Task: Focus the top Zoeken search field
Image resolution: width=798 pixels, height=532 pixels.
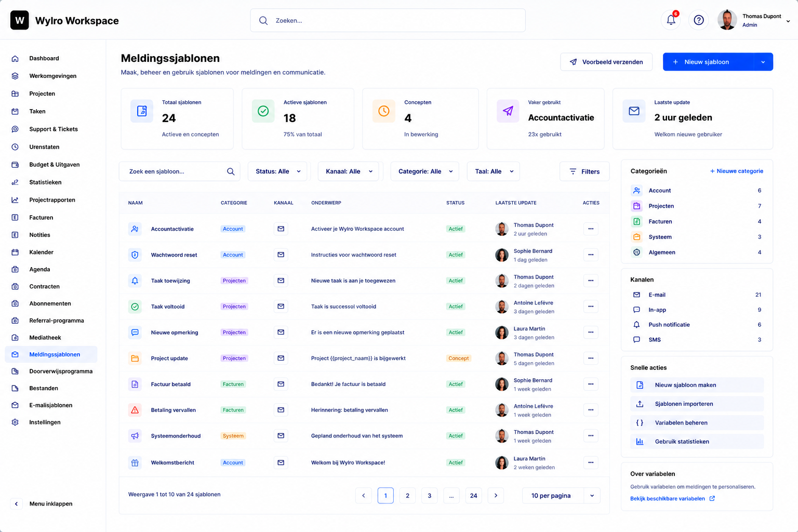Action: coord(388,20)
